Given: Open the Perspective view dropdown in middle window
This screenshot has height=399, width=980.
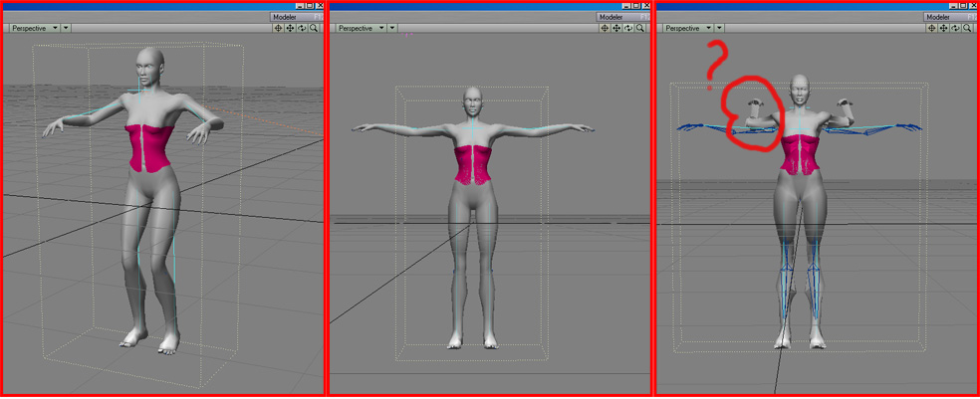Looking at the screenshot, I should click(x=362, y=28).
